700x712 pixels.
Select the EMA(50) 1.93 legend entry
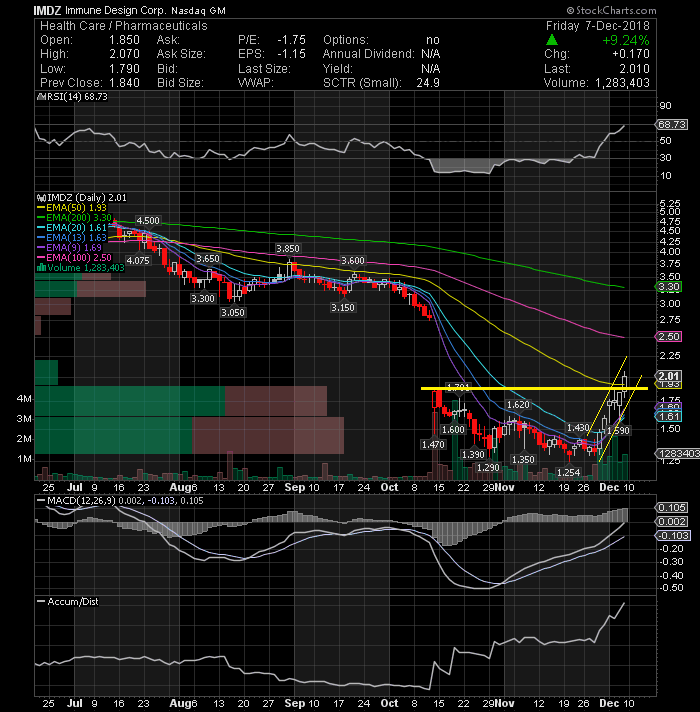click(72, 208)
